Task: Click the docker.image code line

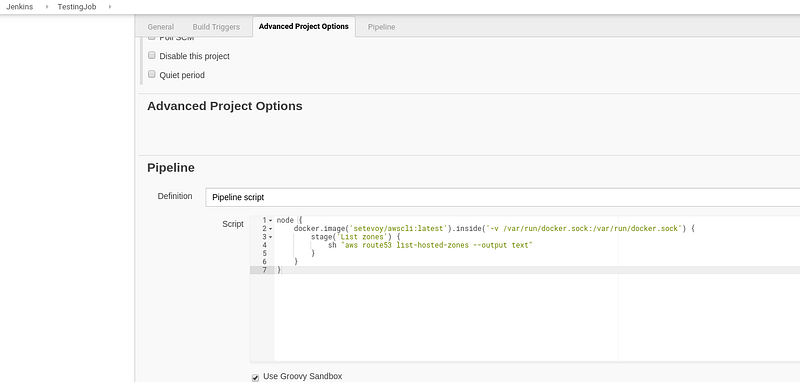Action: (x=494, y=228)
